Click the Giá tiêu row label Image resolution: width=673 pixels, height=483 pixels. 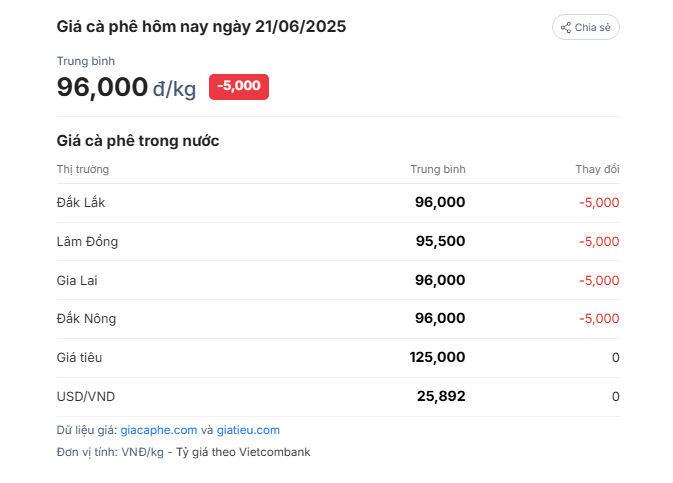coord(79,358)
